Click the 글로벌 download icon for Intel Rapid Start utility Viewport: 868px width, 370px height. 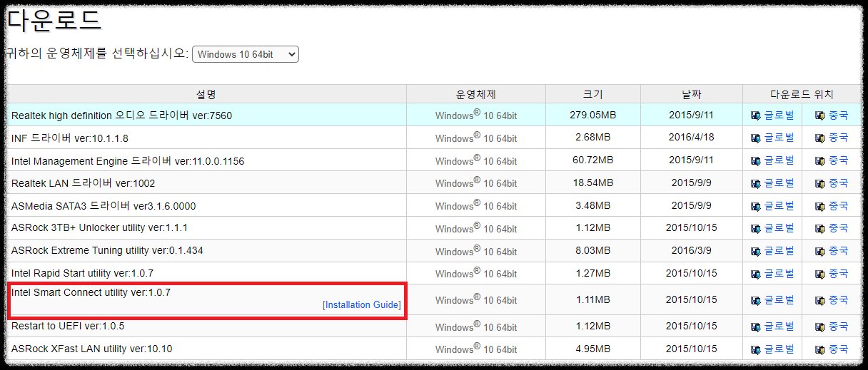756,274
